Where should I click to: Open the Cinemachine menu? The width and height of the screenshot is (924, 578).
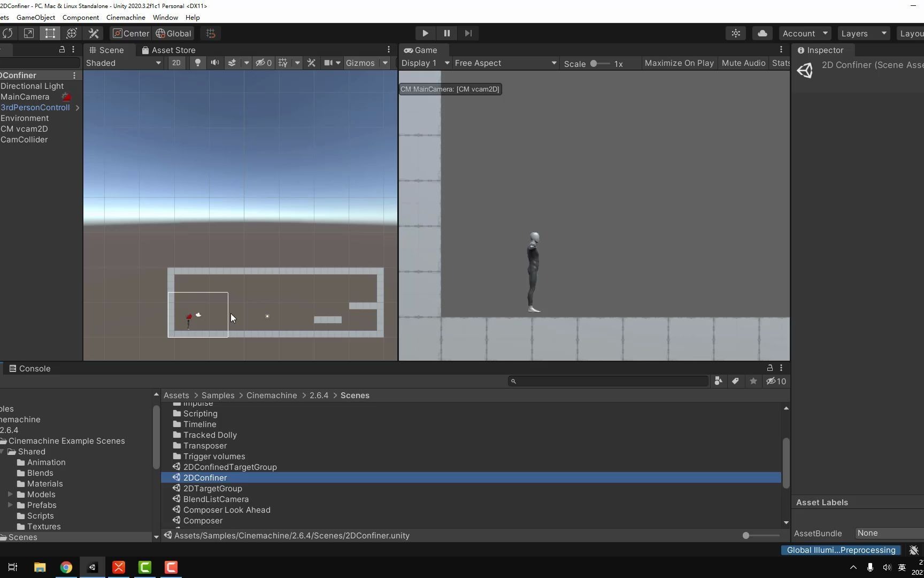pos(125,17)
